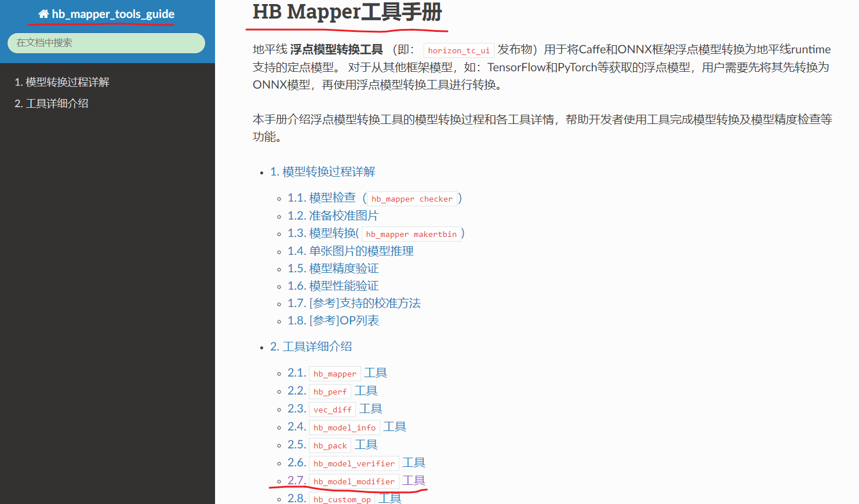Open sidebar item 1. 模型转换过程详解
This screenshot has height=504, width=859.
point(62,82)
